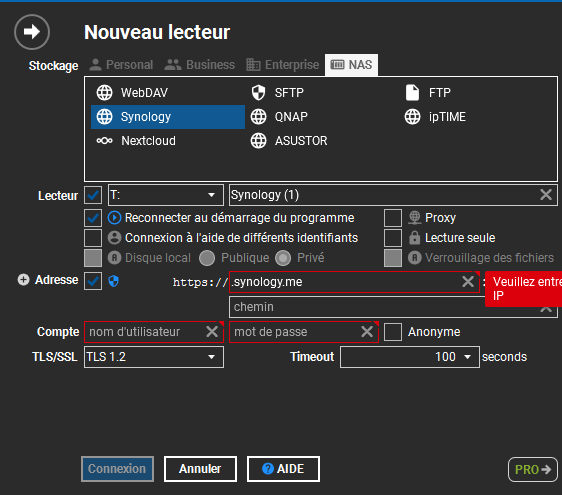Enable the Proxy checkbox
The image size is (562, 495).
click(x=393, y=218)
